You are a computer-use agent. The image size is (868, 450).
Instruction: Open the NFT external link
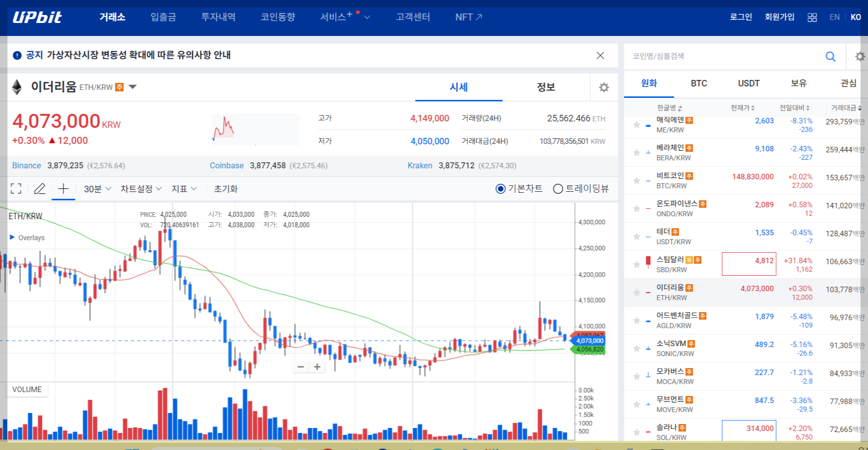pyautogui.click(x=468, y=17)
